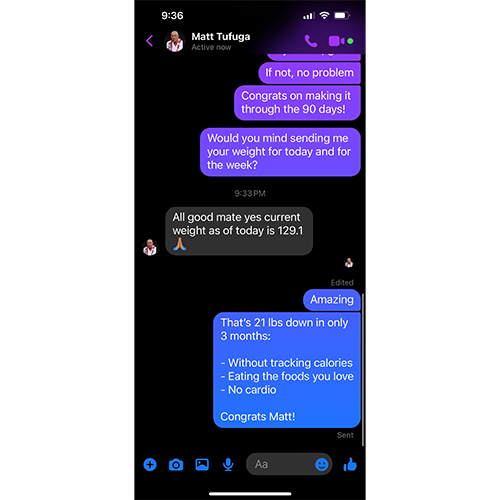Open the photo gallery picker
Image resolution: width=500 pixels, height=500 pixels.
[x=202, y=464]
